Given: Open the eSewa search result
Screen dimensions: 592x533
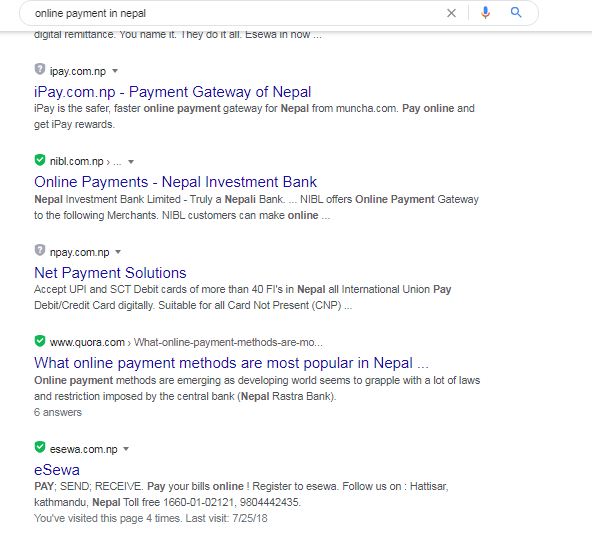Looking at the screenshot, I should coord(57,470).
